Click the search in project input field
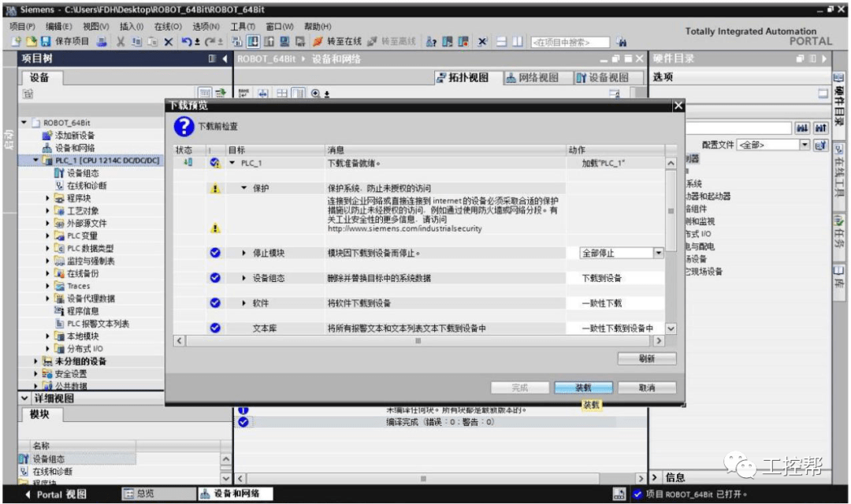Screen dimensions: 851x504 point(570,43)
